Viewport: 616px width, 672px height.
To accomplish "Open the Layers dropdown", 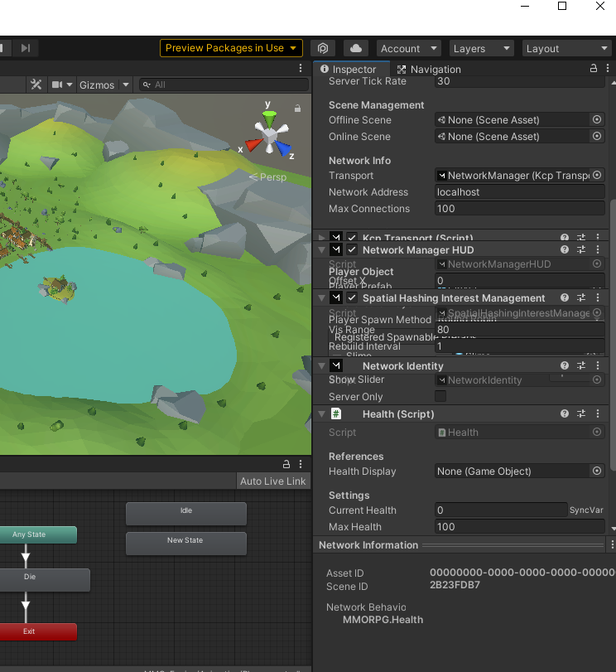I will [x=481, y=48].
